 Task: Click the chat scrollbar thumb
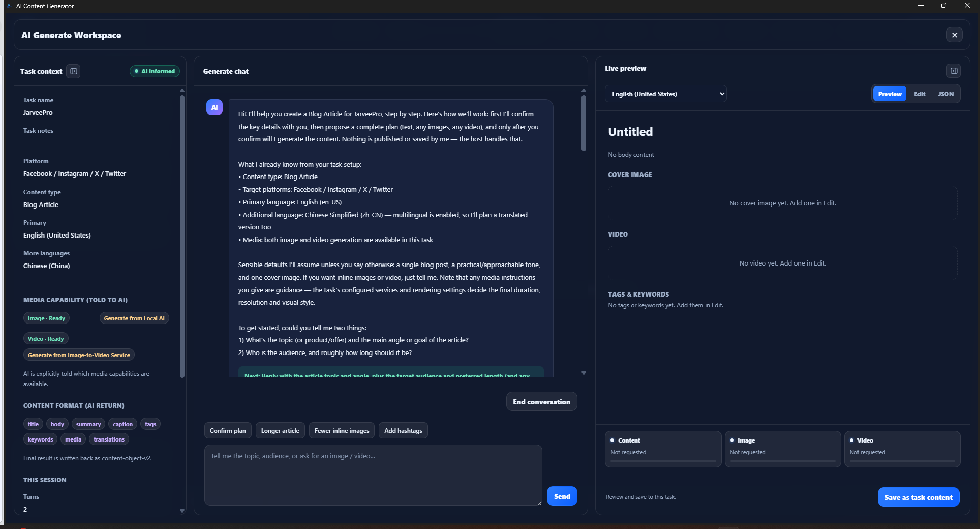pyautogui.click(x=584, y=123)
